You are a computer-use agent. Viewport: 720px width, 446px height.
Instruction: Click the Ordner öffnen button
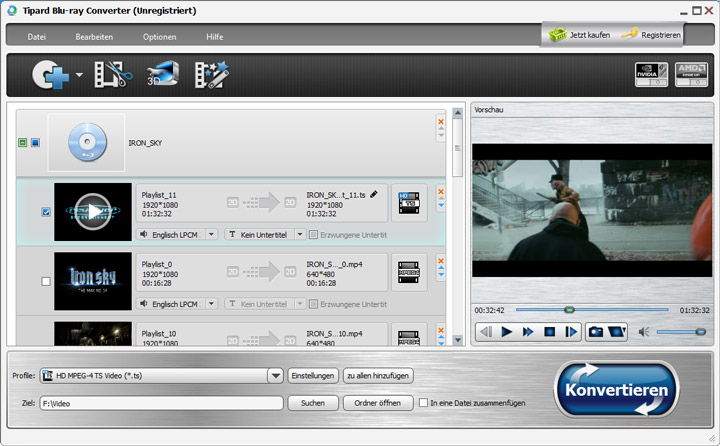[378, 403]
